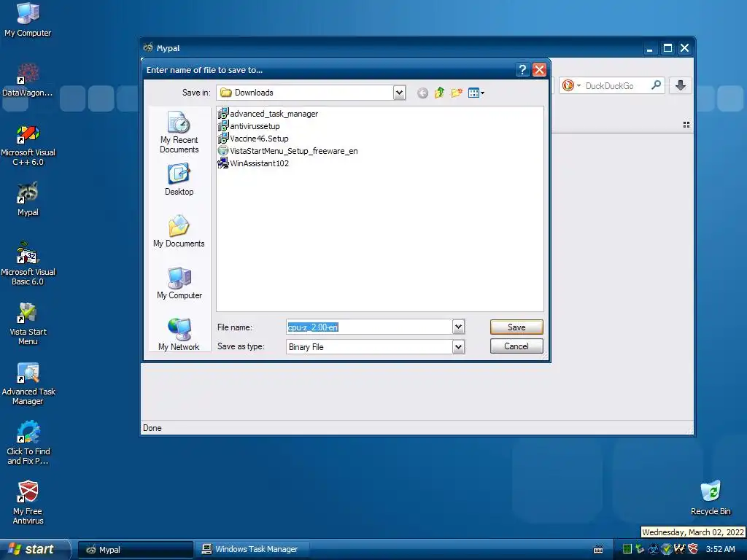This screenshot has width=747, height=560.
Task: Open the View menu icon in save dialog
Action: tap(476, 93)
